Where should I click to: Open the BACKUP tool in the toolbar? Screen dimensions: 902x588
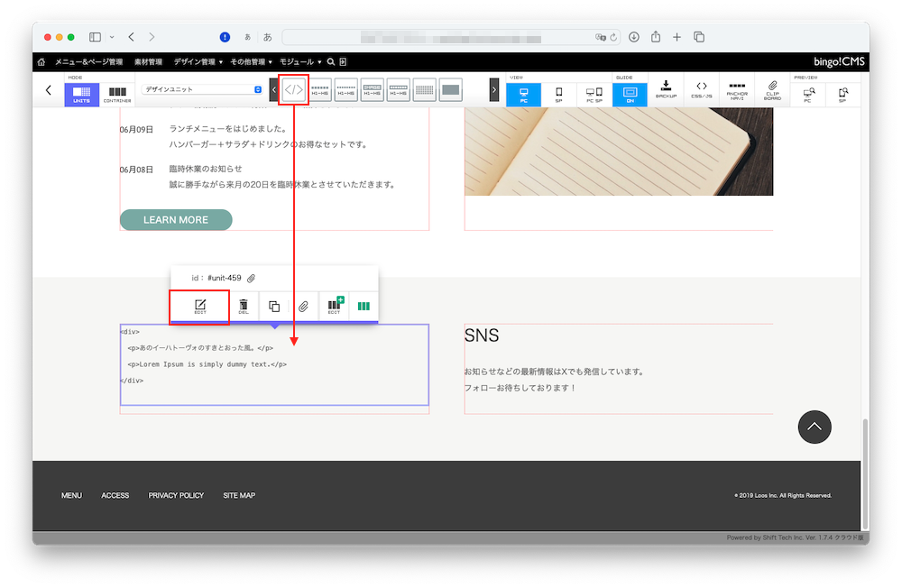(666, 89)
